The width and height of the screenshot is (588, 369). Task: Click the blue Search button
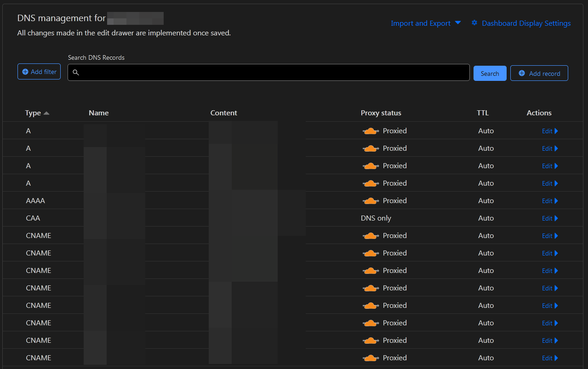(490, 74)
